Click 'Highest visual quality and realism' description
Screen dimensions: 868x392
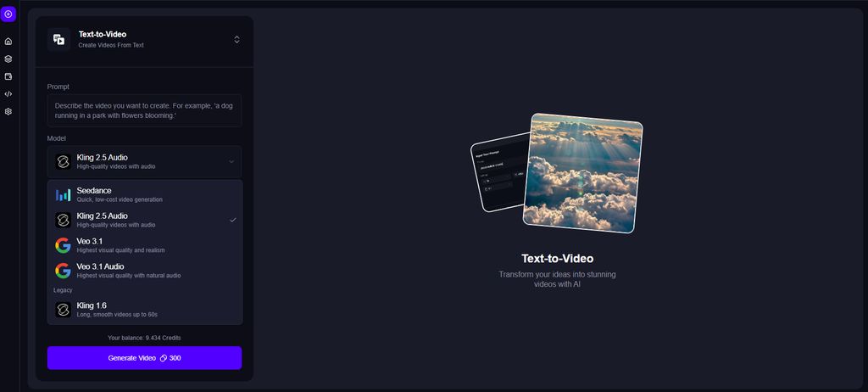[x=120, y=250]
